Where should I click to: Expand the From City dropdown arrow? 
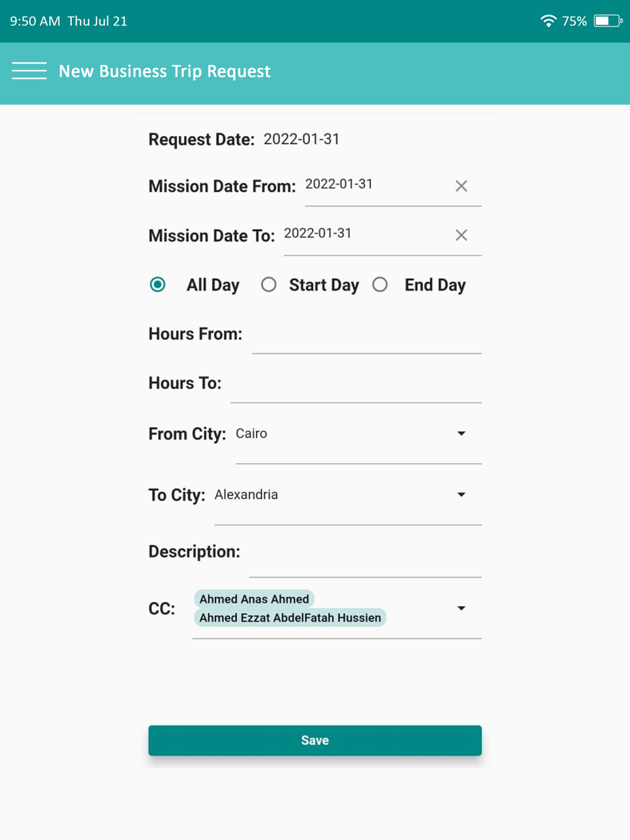[461, 433]
